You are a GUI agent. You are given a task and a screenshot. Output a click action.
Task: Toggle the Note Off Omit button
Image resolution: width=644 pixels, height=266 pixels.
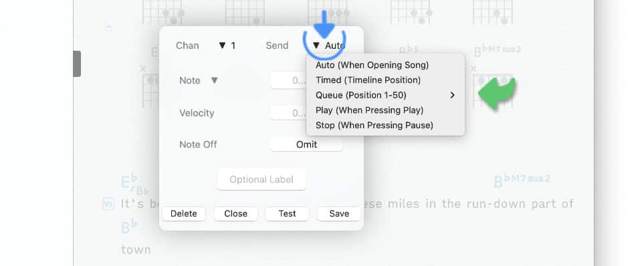tap(306, 144)
